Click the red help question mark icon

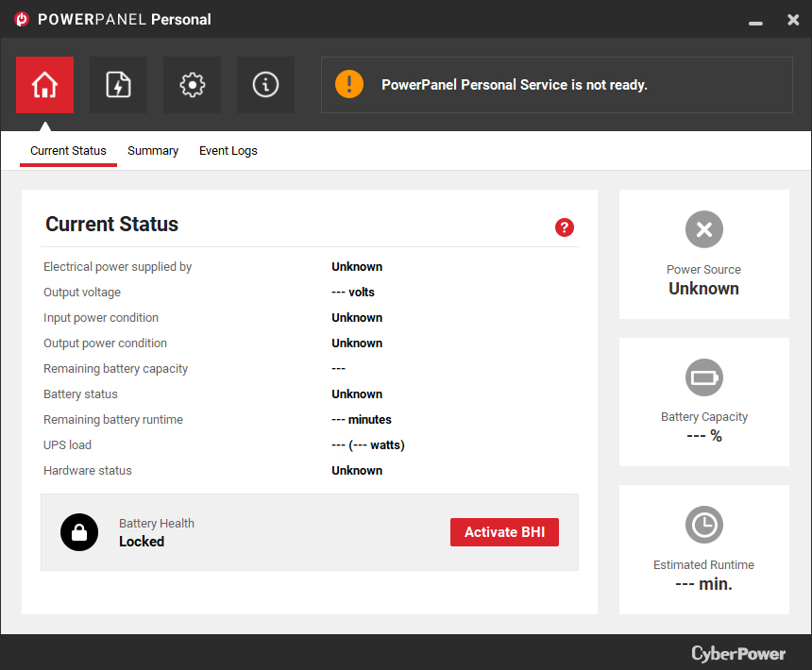(x=565, y=227)
